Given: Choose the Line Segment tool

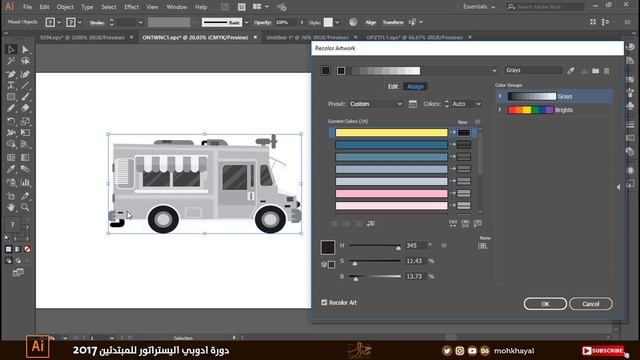Looking at the screenshot, I should pyautogui.click(x=25, y=85).
